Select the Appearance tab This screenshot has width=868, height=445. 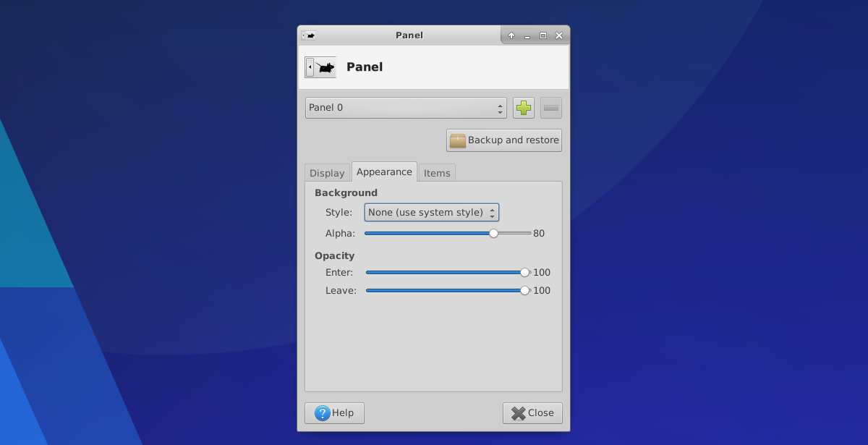click(x=384, y=171)
